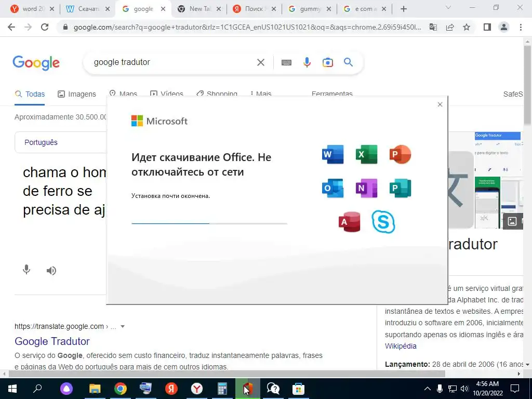Click the Word icon in Office installer
Viewport: 532px width, 399px height.
tap(332, 154)
